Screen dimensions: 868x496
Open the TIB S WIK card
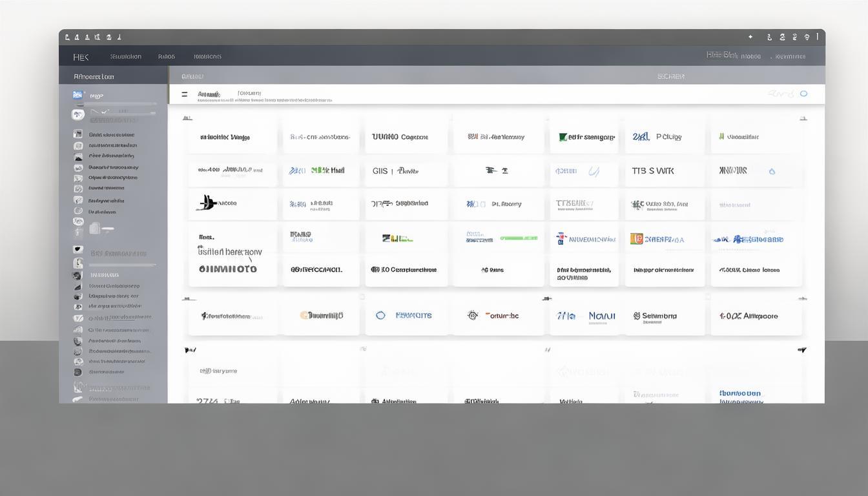652,171
